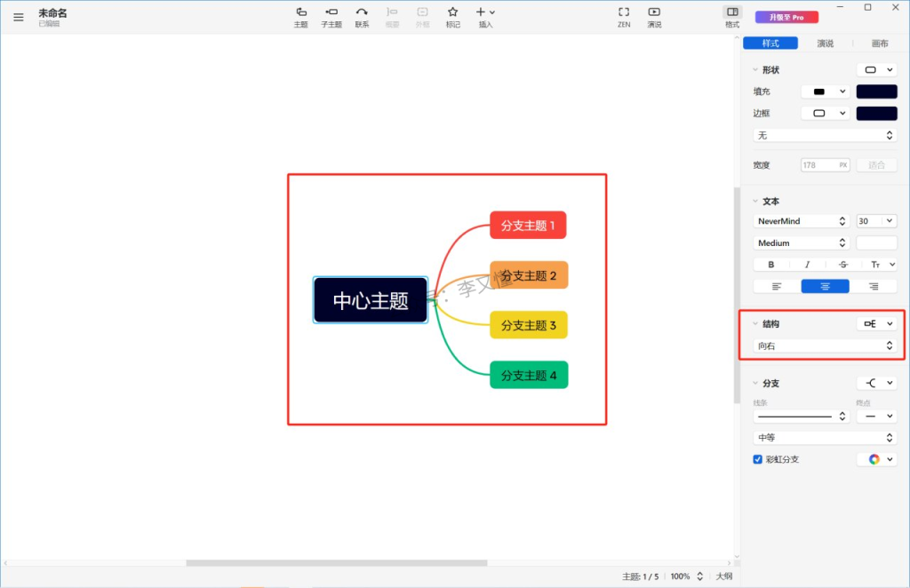910x588 pixels.
Task: Toggle italic text formatting
Action: click(x=807, y=265)
